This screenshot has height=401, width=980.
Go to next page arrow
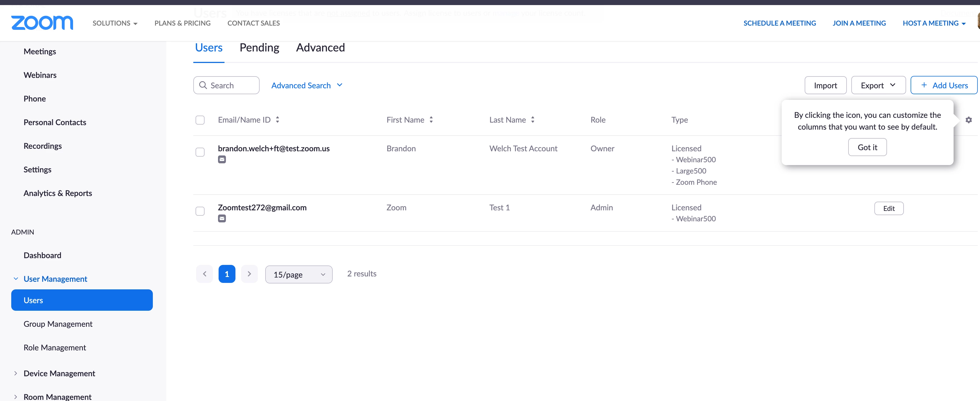[x=249, y=274]
